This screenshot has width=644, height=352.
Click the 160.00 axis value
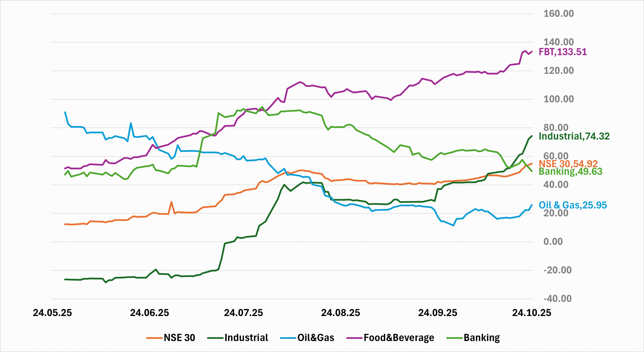point(558,14)
